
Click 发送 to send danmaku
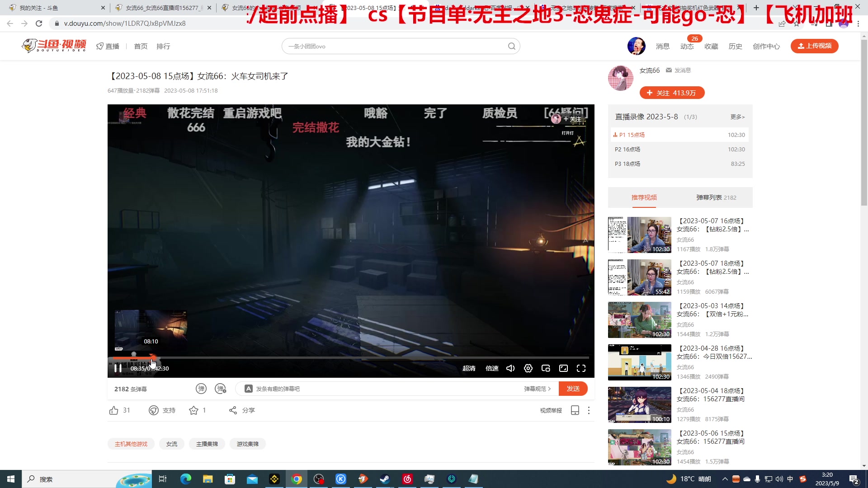pyautogui.click(x=573, y=389)
